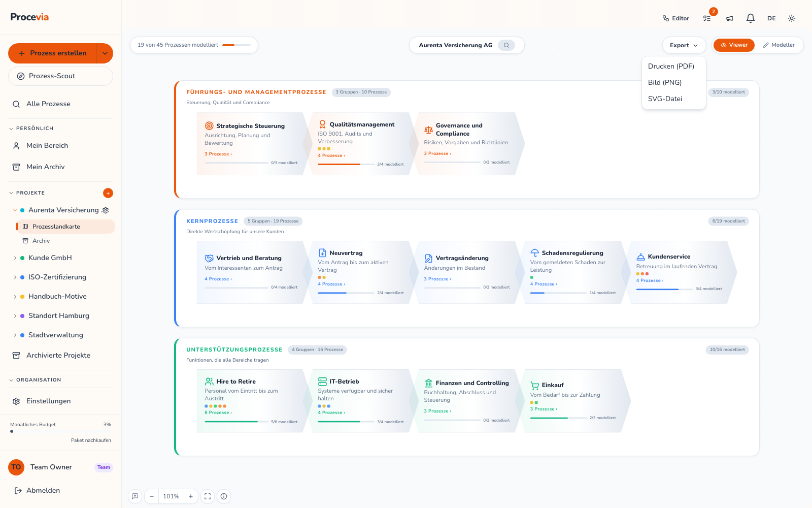Click the IT-Betrieb server icon
This screenshot has width=812, height=508.
pyautogui.click(x=322, y=382)
